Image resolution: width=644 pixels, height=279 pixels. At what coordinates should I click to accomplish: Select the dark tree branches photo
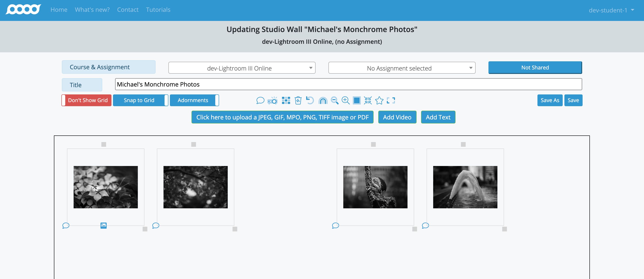(196, 187)
